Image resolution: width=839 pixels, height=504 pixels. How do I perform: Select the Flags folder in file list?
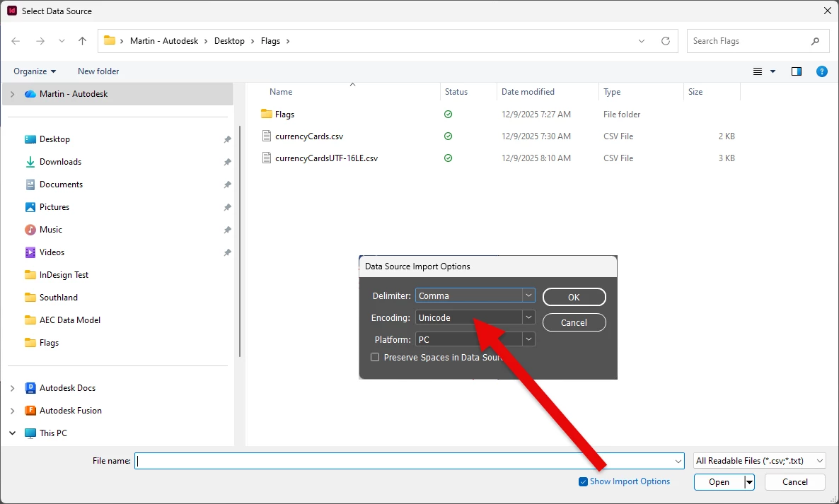coord(284,115)
